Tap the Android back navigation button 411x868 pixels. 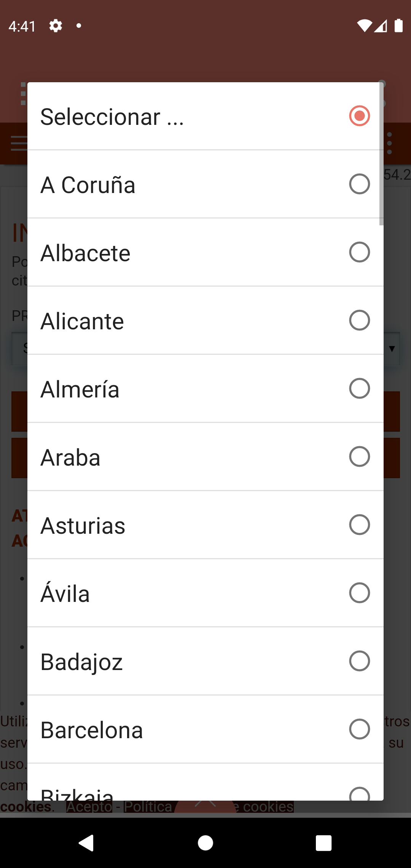pyautogui.click(x=86, y=842)
